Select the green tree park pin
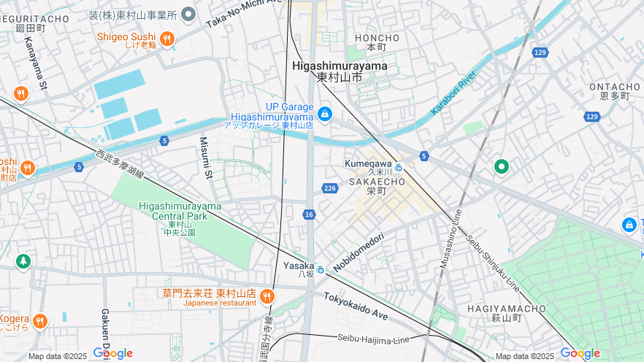Image resolution: width=644 pixels, height=362 pixels. (23, 261)
